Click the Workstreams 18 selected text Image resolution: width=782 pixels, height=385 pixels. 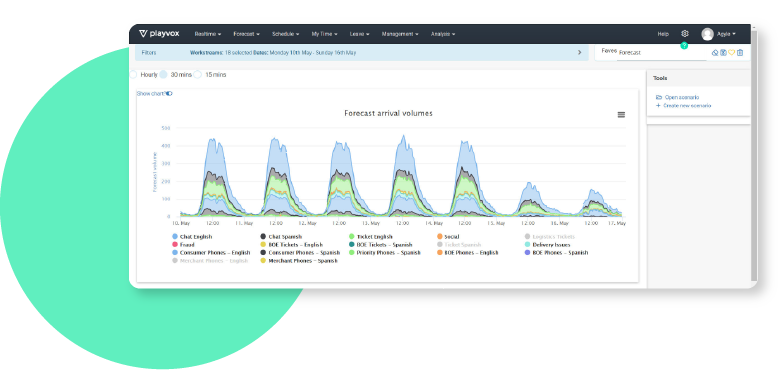[x=221, y=52]
